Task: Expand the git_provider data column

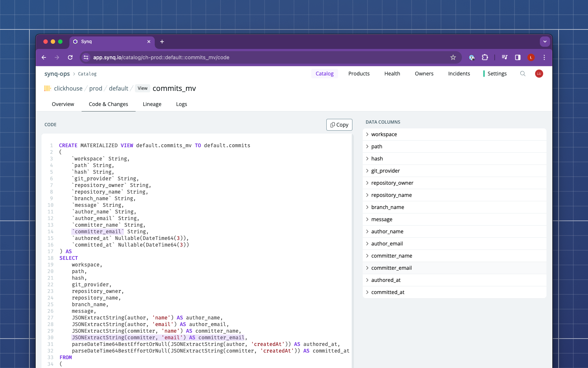Action: pos(454,171)
